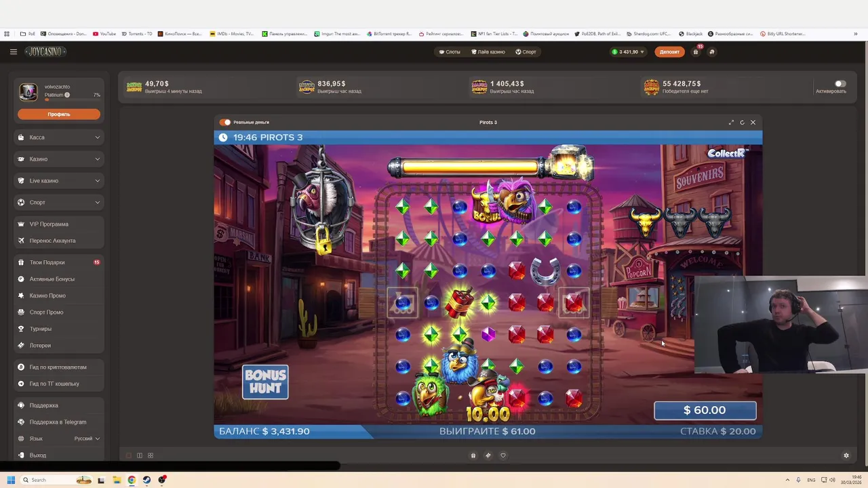Expand game to fullscreen
868x488 pixels.
click(x=731, y=122)
